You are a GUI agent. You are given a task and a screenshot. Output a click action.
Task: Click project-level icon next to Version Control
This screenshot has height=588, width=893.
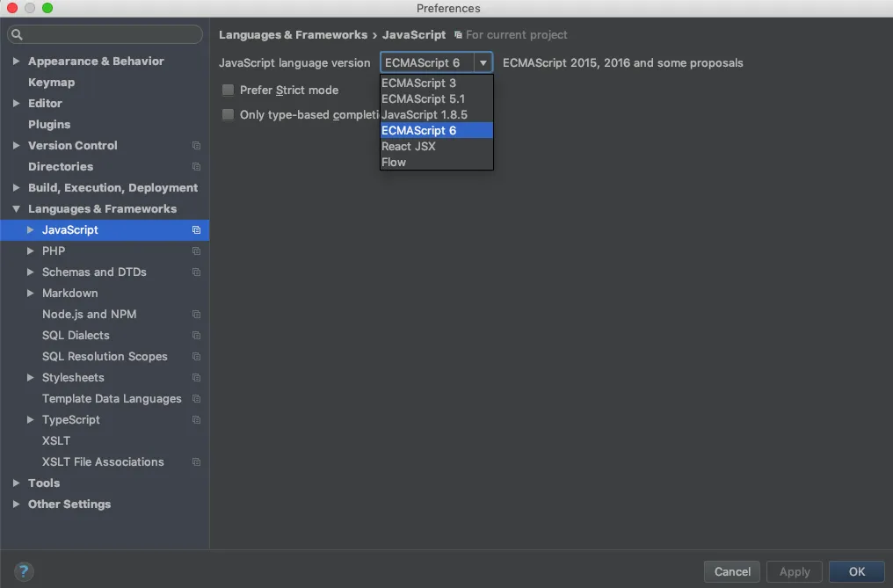pyautogui.click(x=196, y=146)
